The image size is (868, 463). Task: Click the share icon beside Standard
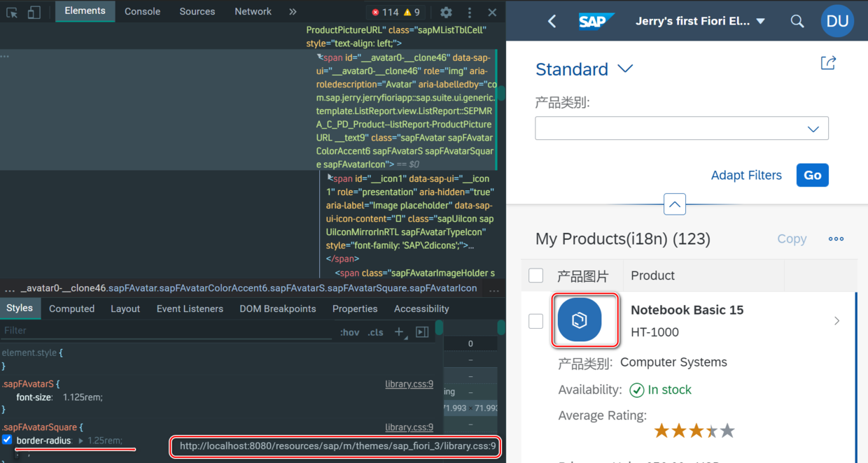click(x=828, y=63)
